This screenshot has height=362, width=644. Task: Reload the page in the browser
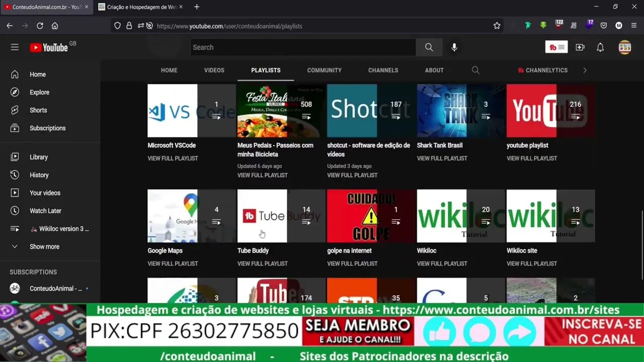tap(40, 26)
